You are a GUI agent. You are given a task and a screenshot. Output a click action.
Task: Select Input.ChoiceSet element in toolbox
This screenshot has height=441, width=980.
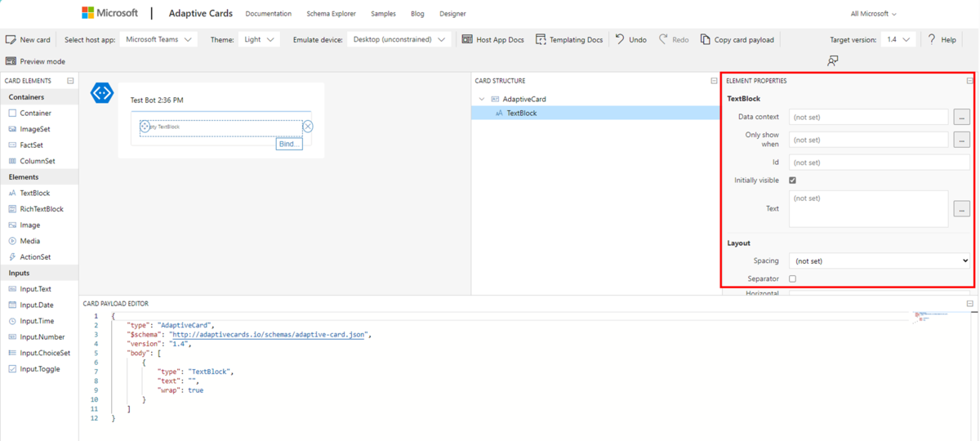[x=39, y=353]
